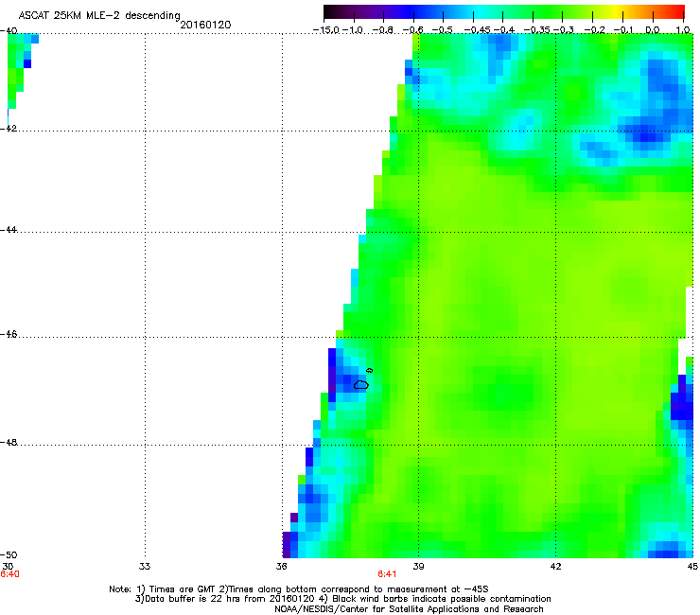The width and height of the screenshot is (700, 615).
Task: Click the note line starting 'Note: 1) Times are GMT'
Action: click(x=299, y=589)
